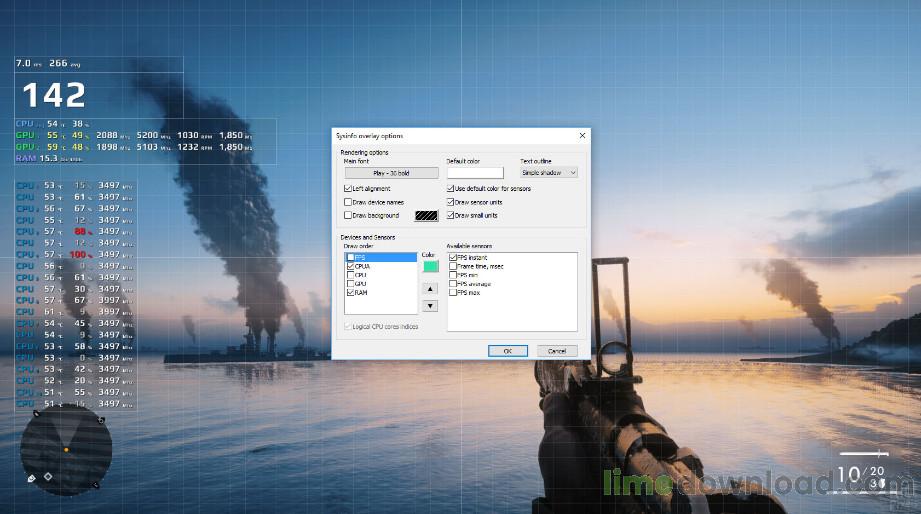
Task: Toggle Use default color for sensors
Action: pos(451,188)
